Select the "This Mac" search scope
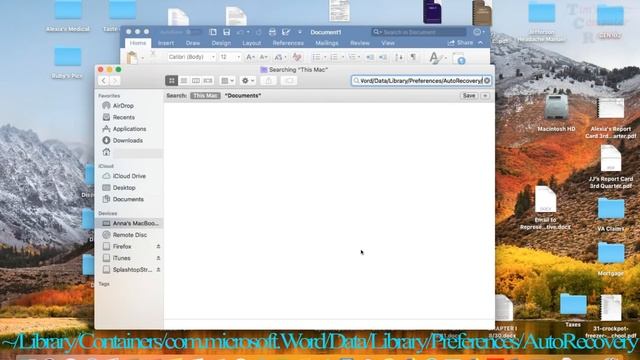 click(x=205, y=96)
